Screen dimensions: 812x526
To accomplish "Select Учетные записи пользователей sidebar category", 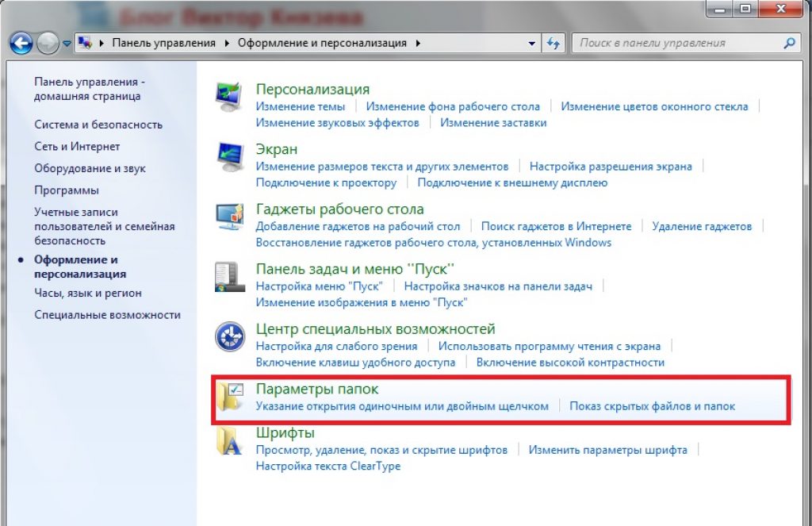I will (x=105, y=226).
